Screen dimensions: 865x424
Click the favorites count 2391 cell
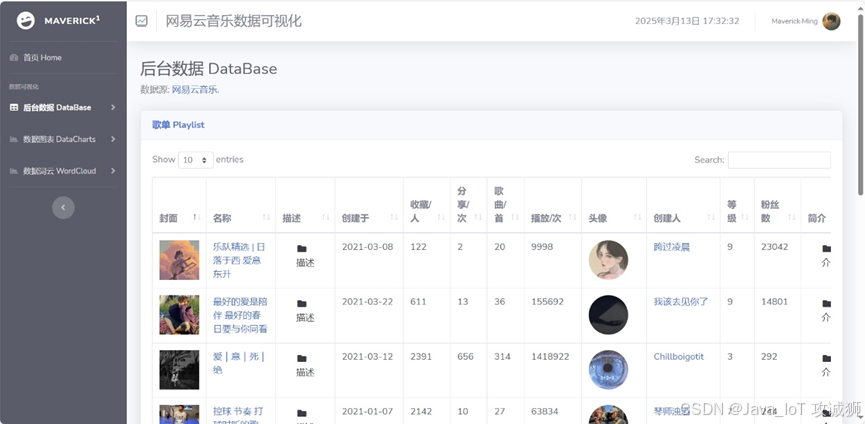point(421,357)
